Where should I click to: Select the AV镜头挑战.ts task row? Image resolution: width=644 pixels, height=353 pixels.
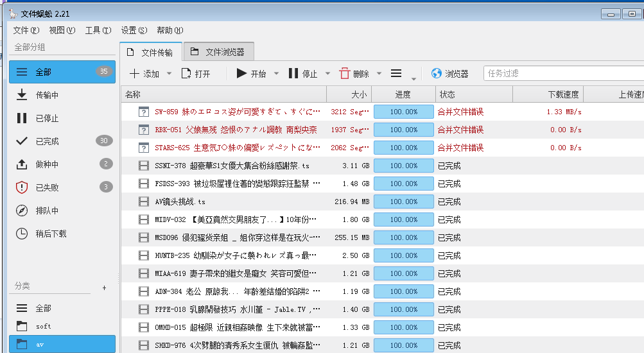pyautogui.click(x=383, y=202)
